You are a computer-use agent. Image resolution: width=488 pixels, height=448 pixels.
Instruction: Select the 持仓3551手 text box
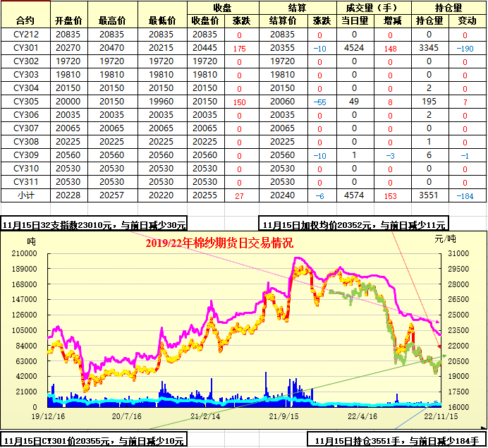(397, 441)
